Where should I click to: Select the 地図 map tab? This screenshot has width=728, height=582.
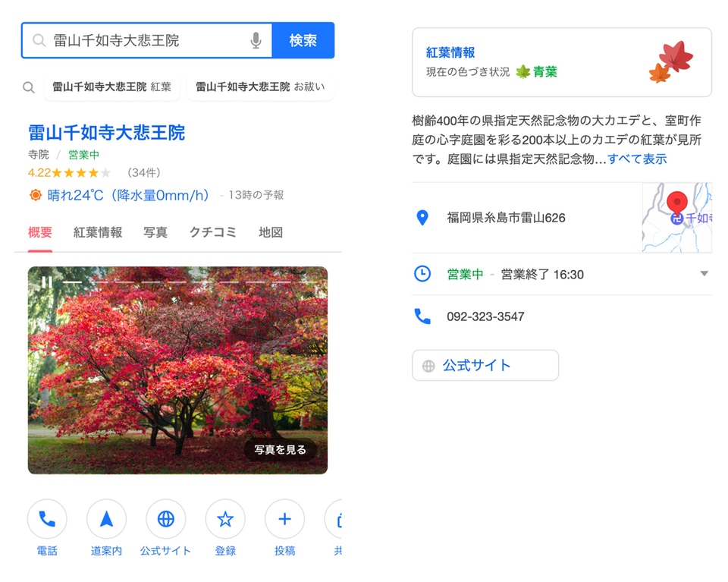(x=271, y=233)
